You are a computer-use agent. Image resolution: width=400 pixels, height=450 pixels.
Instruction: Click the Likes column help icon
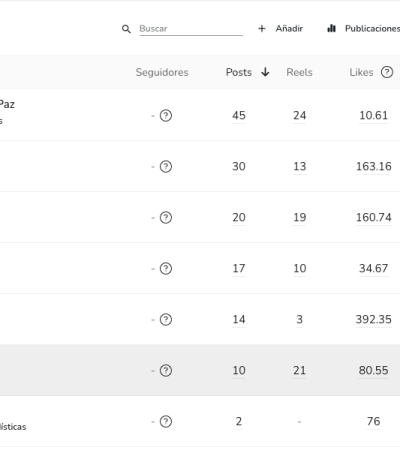tap(387, 72)
